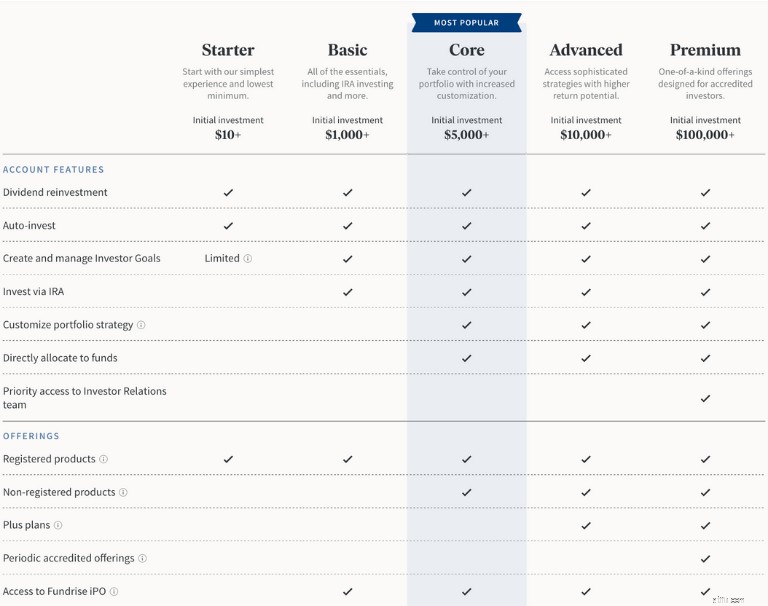Click Starter description about simplest experience

228,84
